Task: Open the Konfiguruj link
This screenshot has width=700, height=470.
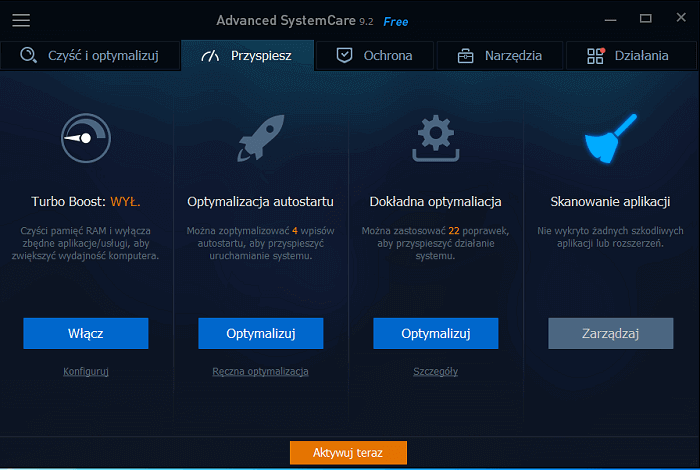Action: pos(85,371)
